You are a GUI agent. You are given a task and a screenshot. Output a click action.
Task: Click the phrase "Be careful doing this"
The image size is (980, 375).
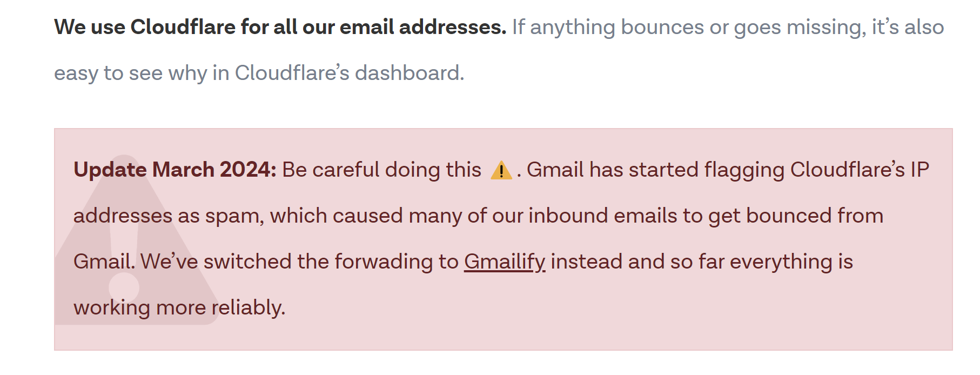[381, 170]
